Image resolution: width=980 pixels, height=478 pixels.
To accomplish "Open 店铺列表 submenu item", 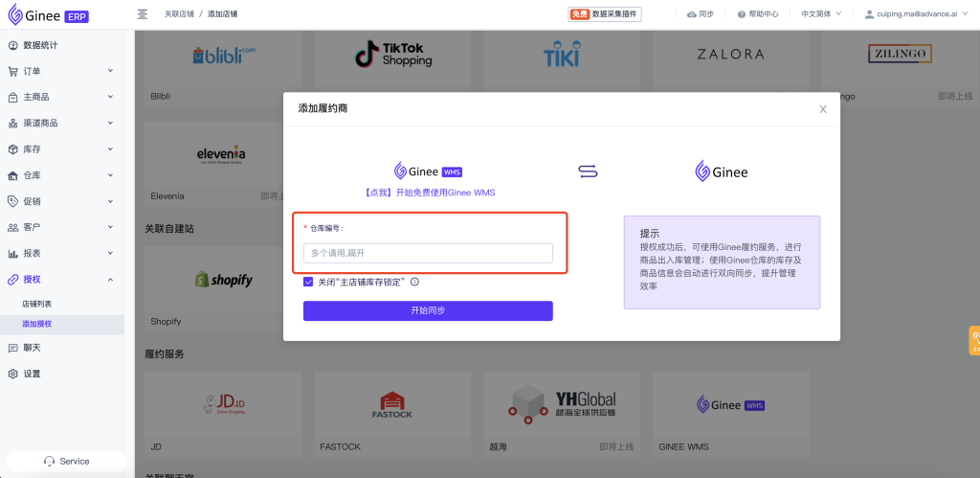I will pyautogui.click(x=37, y=304).
